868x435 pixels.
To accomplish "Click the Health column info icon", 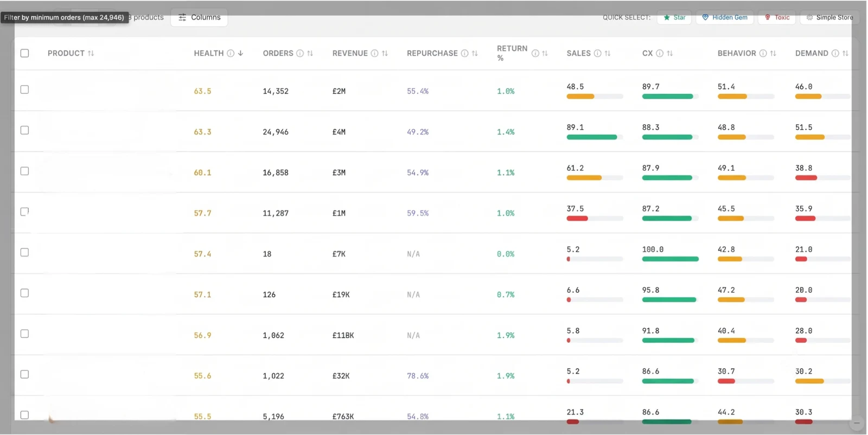I will point(231,53).
